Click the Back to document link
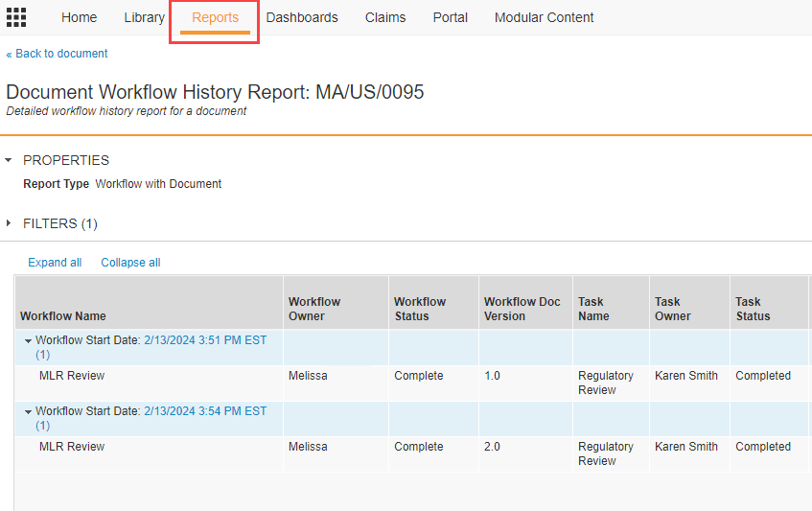 coord(58,54)
